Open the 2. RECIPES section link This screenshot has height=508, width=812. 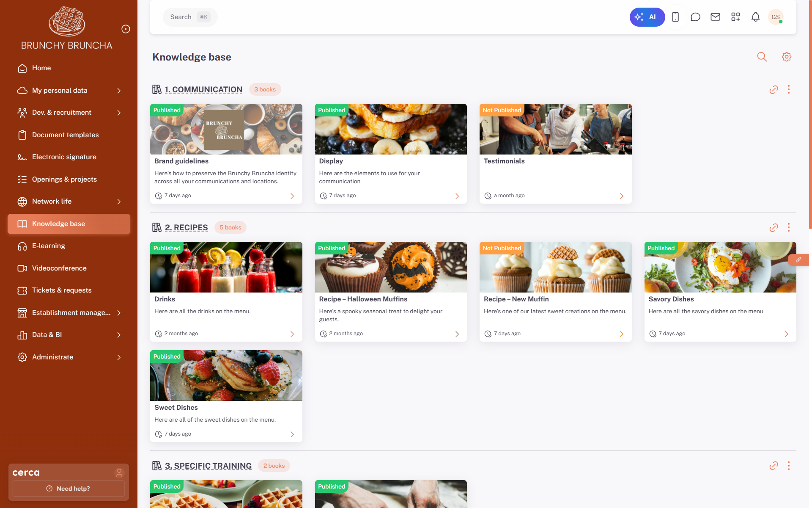(x=186, y=228)
